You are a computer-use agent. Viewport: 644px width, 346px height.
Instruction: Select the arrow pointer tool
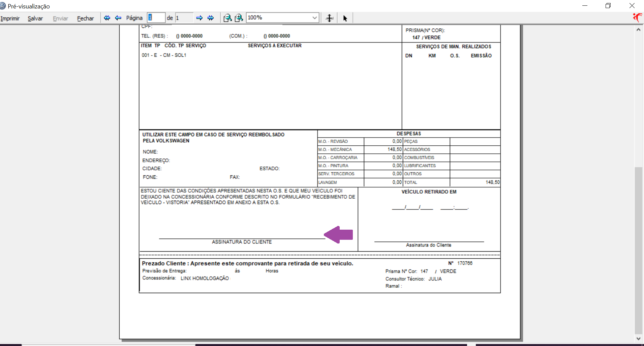point(345,18)
